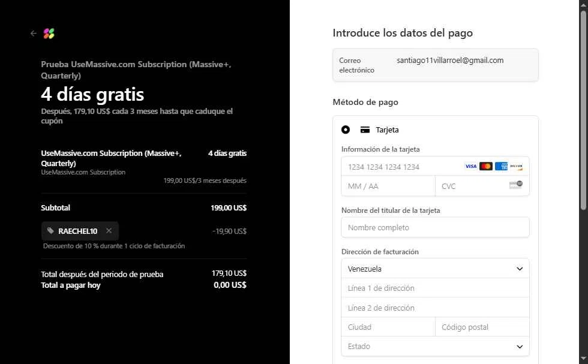Focus the card number field
This screenshot has width=588, height=364.
click(435, 167)
